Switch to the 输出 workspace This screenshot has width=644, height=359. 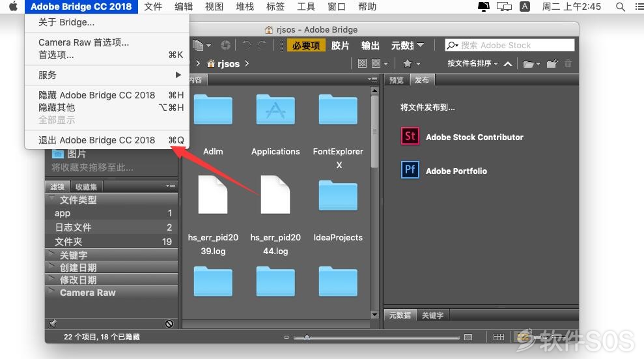(370, 45)
